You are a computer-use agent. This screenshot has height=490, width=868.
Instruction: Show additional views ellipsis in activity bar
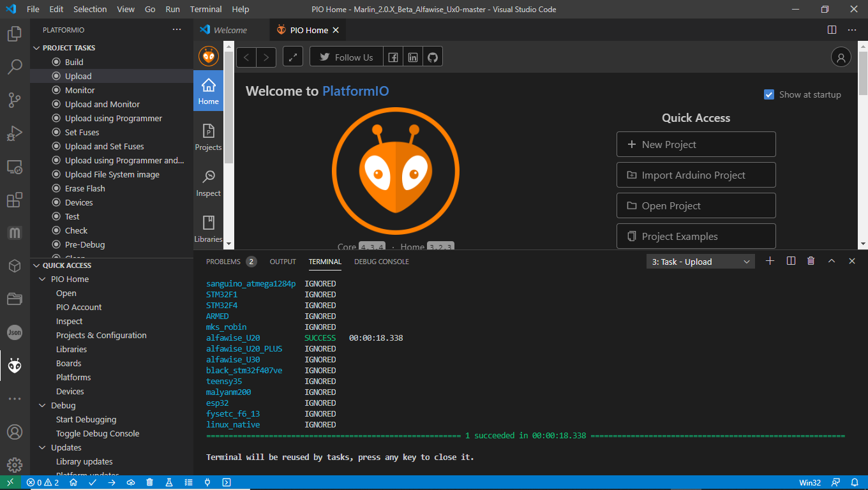[15, 399]
